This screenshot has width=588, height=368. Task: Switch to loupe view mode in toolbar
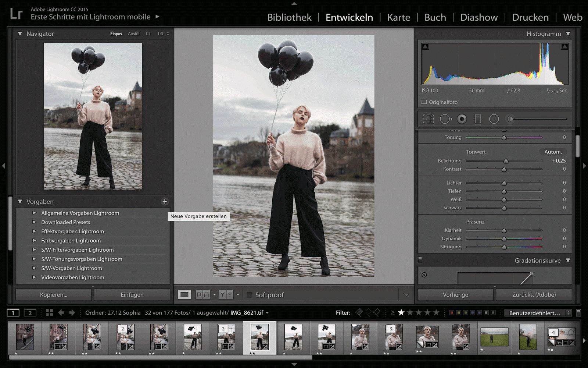[x=184, y=295]
